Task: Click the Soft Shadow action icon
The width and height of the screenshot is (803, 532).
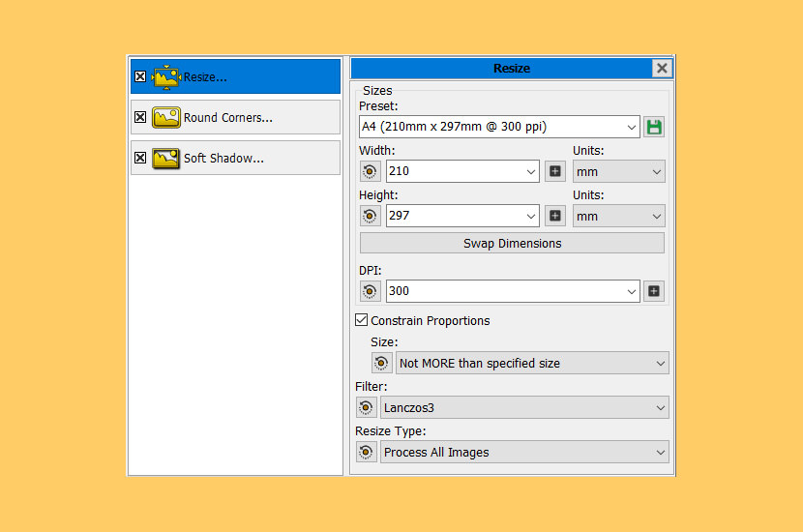Action: [x=166, y=159]
